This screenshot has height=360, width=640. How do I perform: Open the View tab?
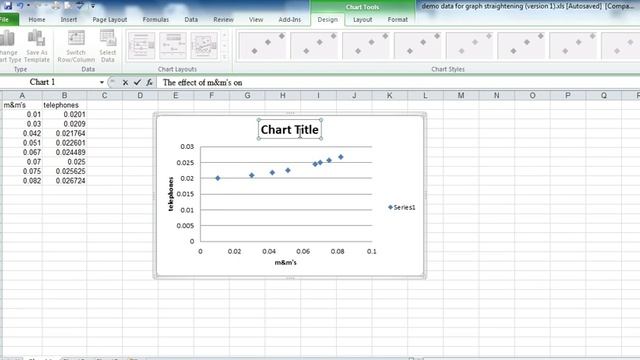pyautogui.click(x=256, y=20)
